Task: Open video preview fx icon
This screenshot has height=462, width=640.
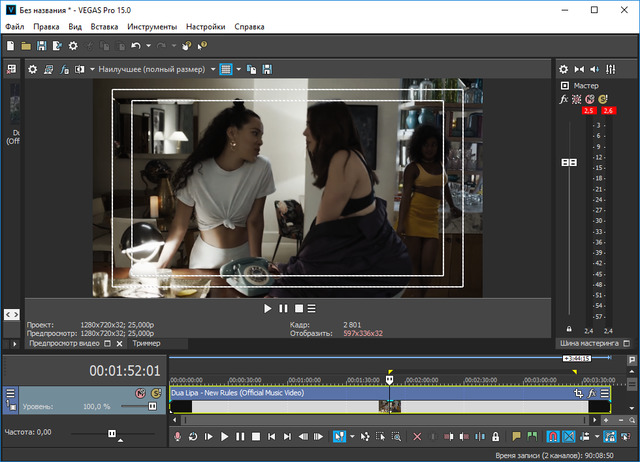Action: click(64, 70)
